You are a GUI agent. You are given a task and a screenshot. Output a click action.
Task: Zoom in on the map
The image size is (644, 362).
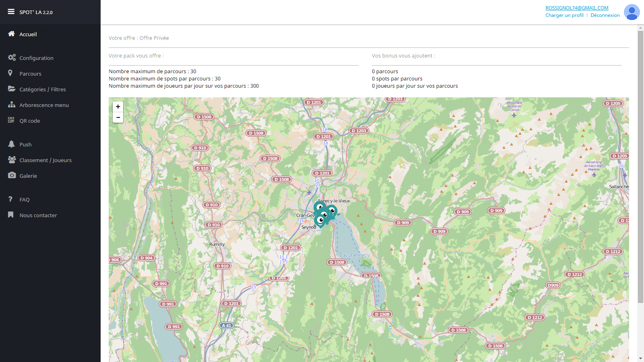pos(118,107)
